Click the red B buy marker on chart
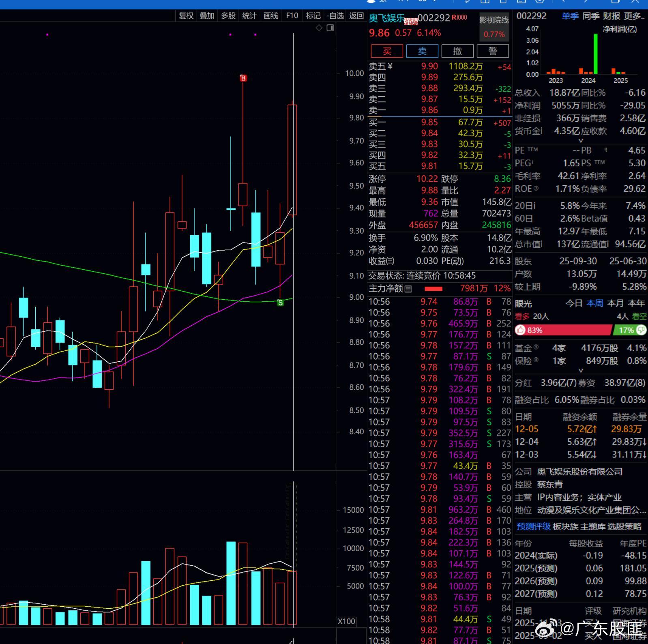This screenshot has width=648, height=644. 243,78
